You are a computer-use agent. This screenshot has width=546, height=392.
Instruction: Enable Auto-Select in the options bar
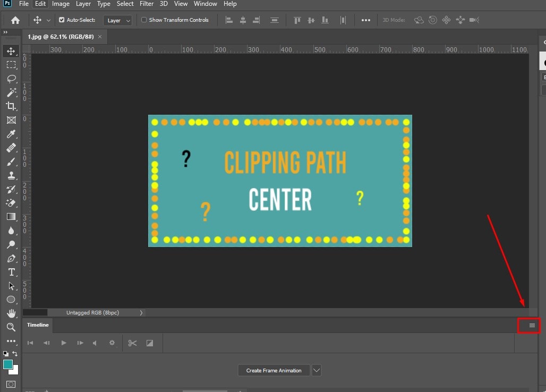point(62,20)
